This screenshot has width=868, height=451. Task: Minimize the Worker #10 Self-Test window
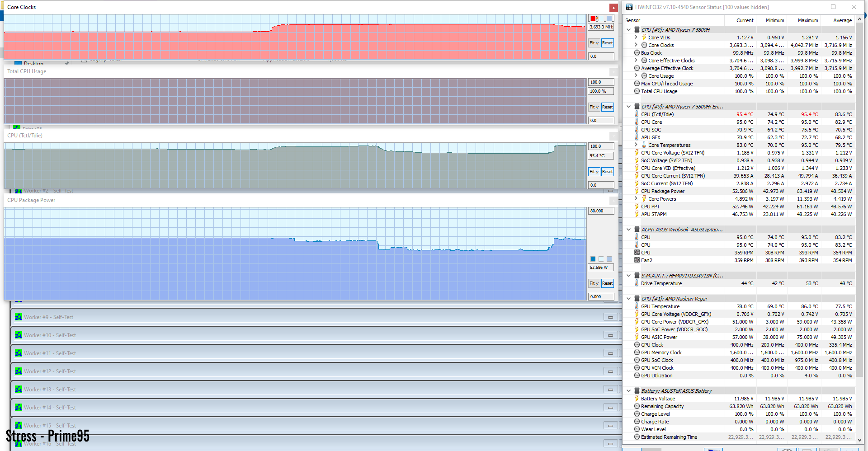click(x=610, y=335)
